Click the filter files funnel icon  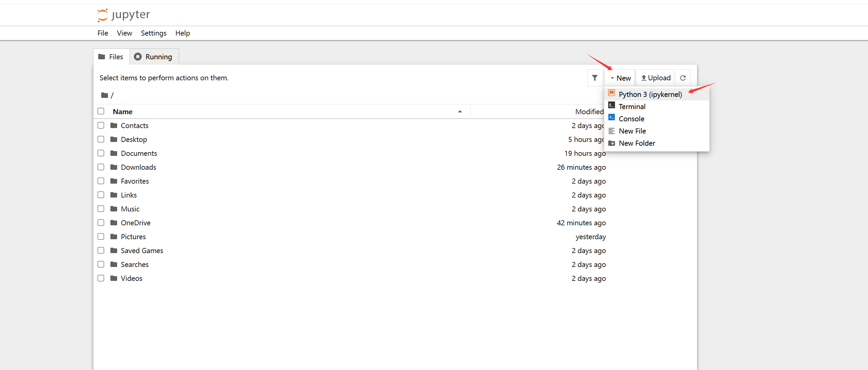(x=594, y=78)
